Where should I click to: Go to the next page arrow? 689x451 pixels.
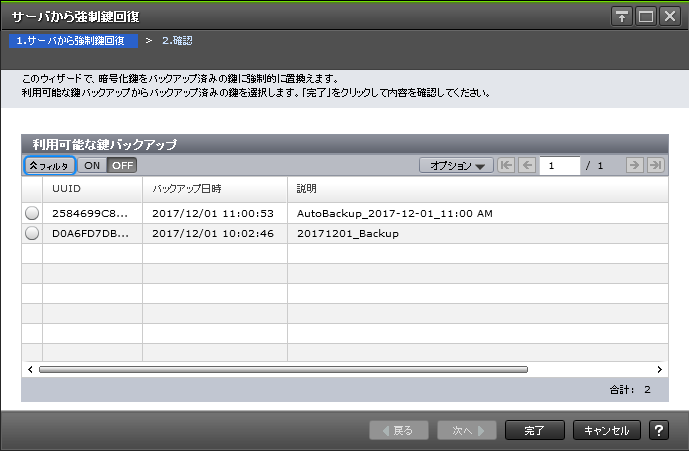point(635,165)
